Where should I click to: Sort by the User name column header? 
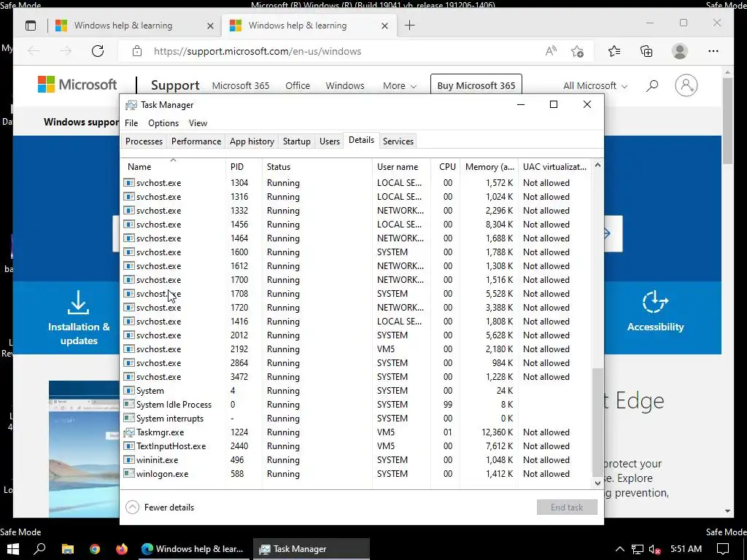click(402, 167)
